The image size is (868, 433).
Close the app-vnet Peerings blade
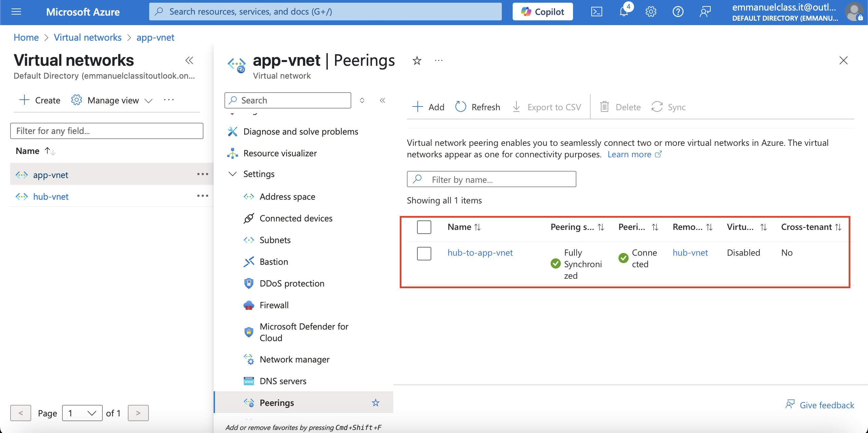[x=844, y=60]
